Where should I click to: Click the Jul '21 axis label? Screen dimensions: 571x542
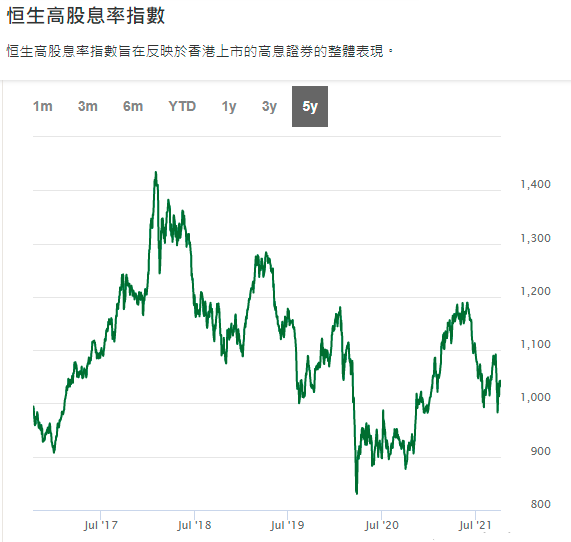point(475,525)
